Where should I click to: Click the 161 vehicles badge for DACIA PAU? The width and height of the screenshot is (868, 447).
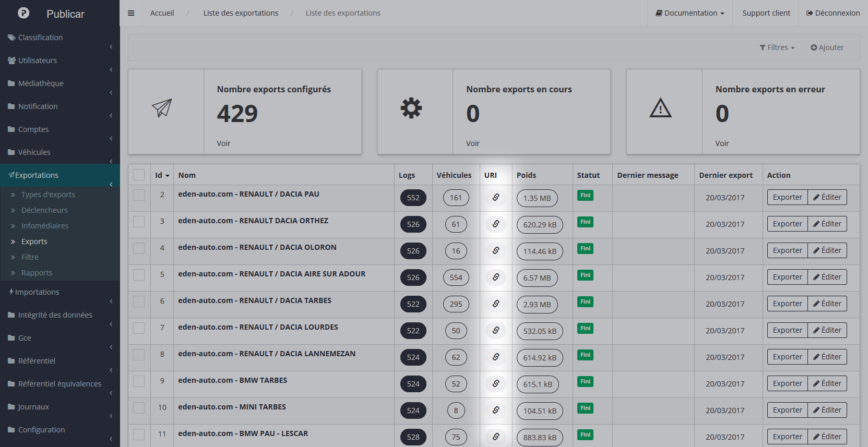tap(456, 198)
